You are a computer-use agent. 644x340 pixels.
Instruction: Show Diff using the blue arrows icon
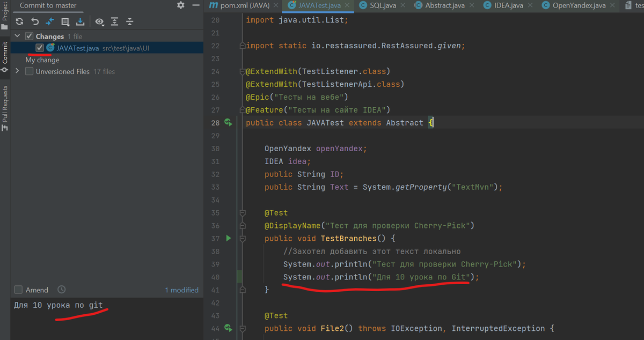pyautogui.click(x=50, y=22)
